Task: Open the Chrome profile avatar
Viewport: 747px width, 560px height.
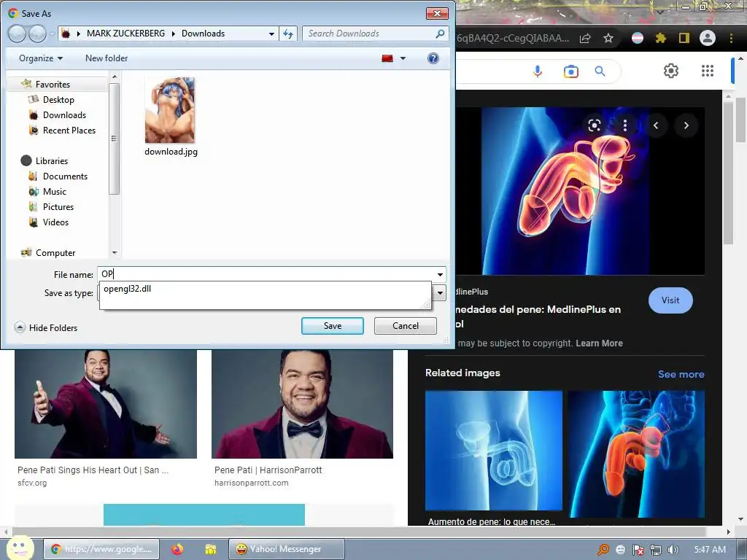Action: pyautogui.click(x=708, y=38)
